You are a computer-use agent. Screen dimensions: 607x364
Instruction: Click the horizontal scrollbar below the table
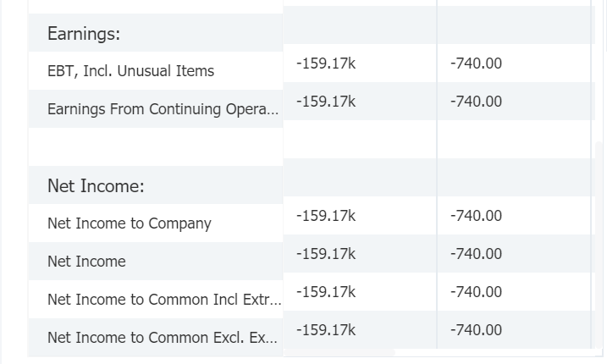pyautogui.click(x=339, y=352)
